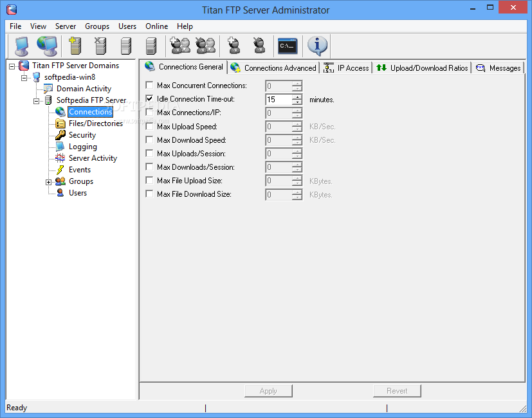
Task: Click the delete user toolbar icon
Action: click(x=259, y=46)
